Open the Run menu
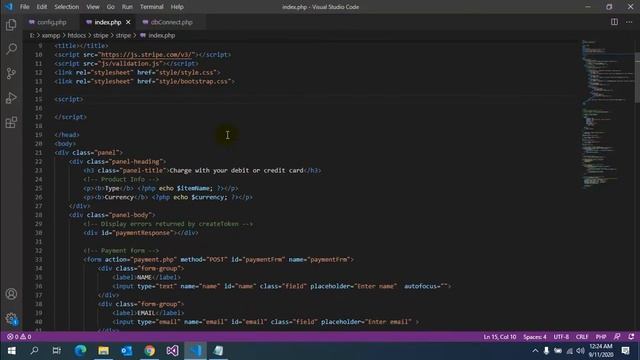Image resolution: width=640 pixels, height=360 pixels. [x=127, y=7]
